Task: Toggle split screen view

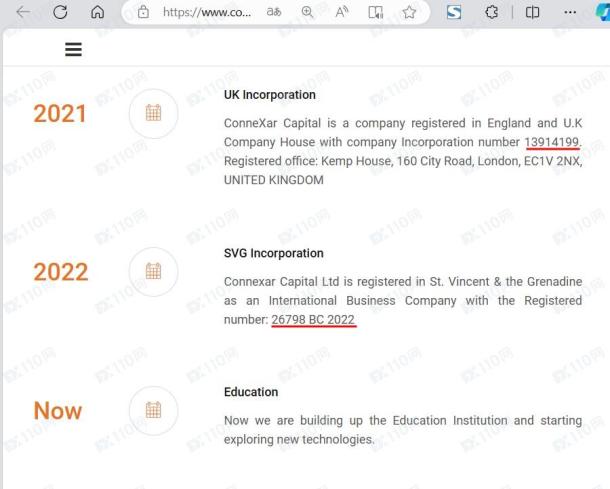Action: point(532,12)
